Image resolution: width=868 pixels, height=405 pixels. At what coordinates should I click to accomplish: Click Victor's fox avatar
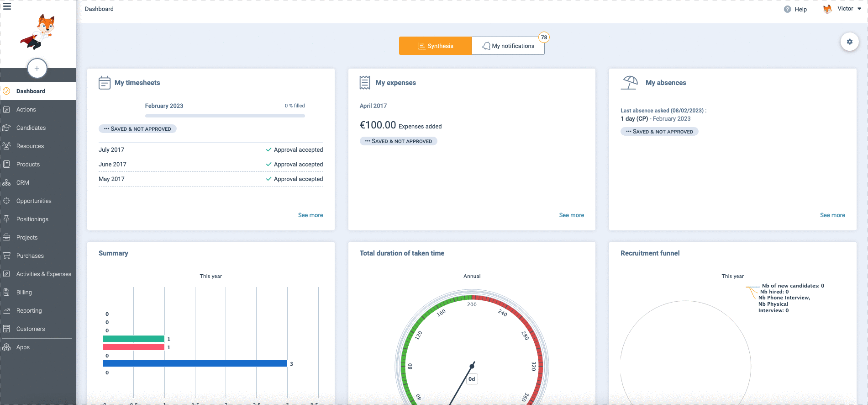(827, 9)
